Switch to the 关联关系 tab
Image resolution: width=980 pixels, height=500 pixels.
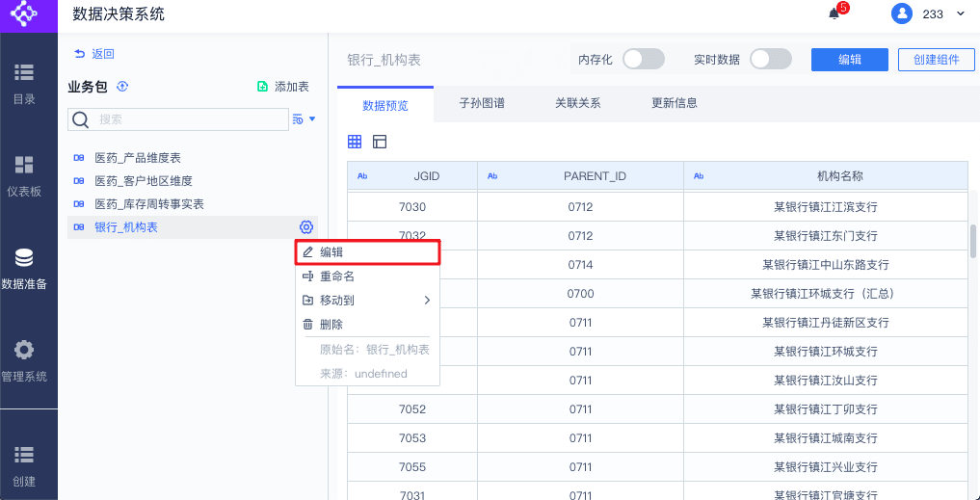pos(578,103)
